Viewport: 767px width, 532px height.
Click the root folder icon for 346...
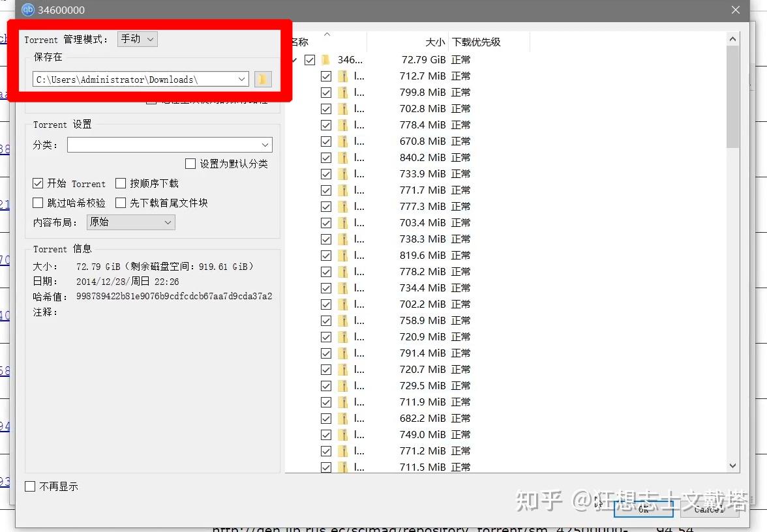(326, 60)
